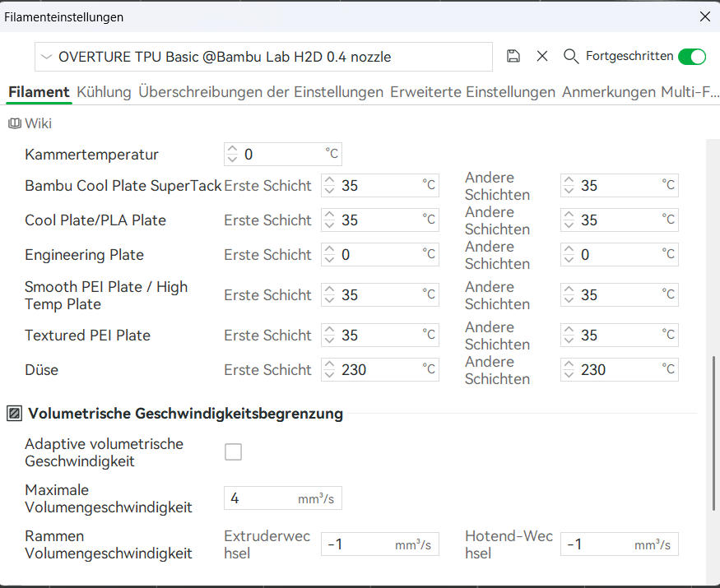Click the save preset floppy disk icon
The height and width of the screenshot is (588, 720).
[513, 57]
